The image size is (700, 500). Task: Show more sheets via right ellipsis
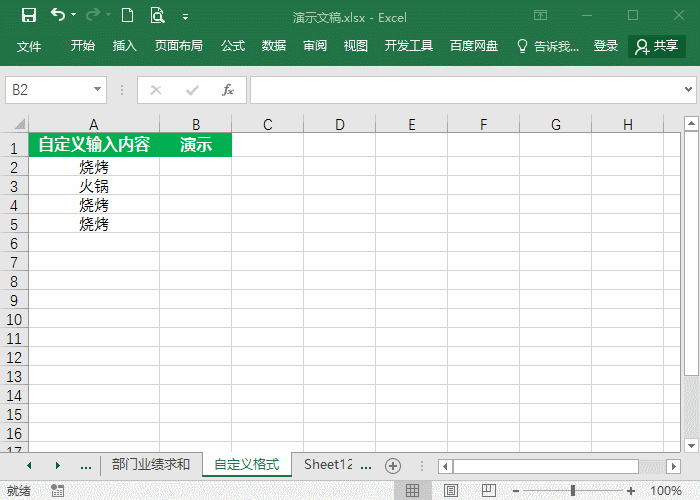366,466
